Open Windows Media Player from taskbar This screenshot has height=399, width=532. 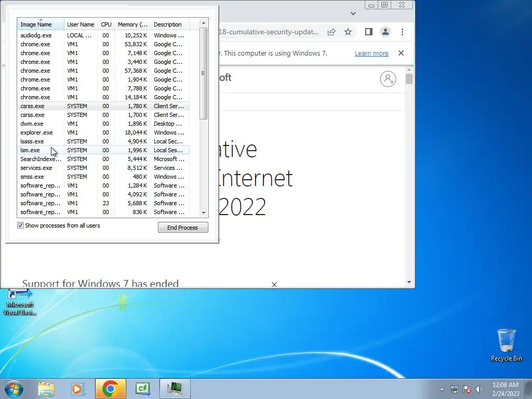coord(77,389)
